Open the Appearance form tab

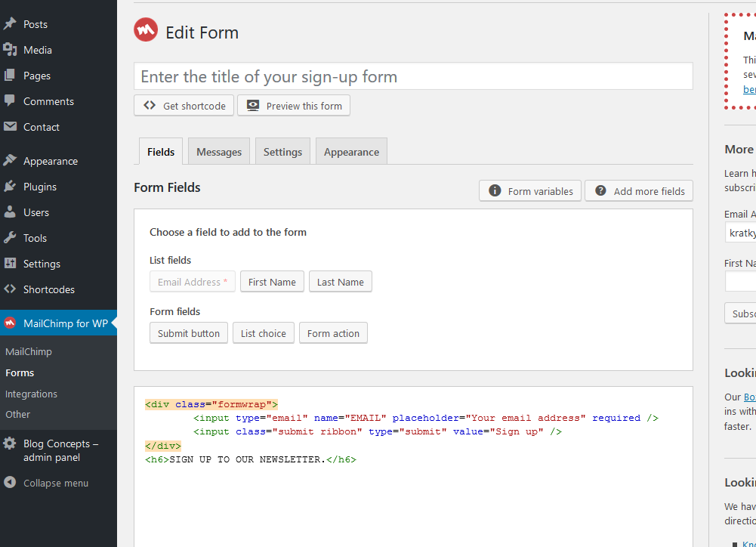[x=351, y=152]
